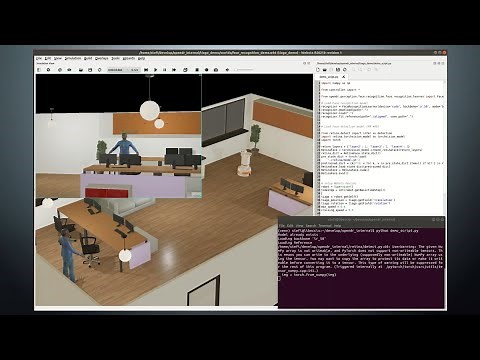Viewport: 480px width, 360px height.
Task: Click the round animation recording icon
Action: [x=206, y=70]
